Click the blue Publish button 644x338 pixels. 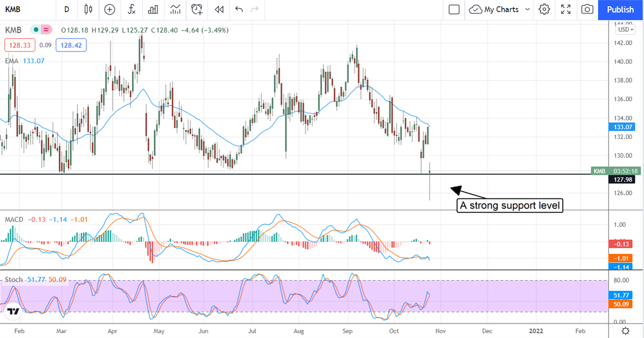[x=620, y=9]
